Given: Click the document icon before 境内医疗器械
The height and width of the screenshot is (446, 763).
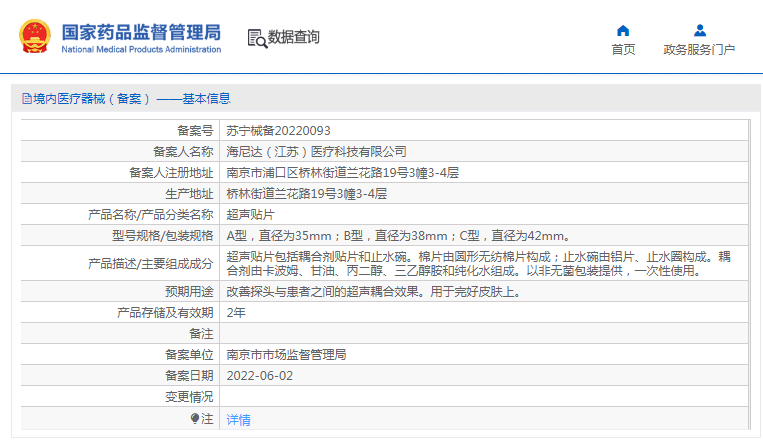Looking at the screenshot, I should click(x=27, y=99).
